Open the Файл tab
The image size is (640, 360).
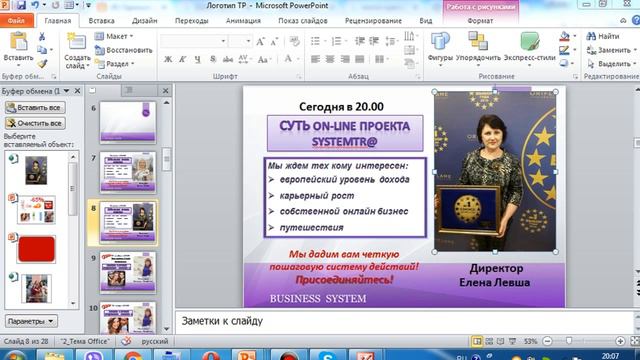(16, 20)
